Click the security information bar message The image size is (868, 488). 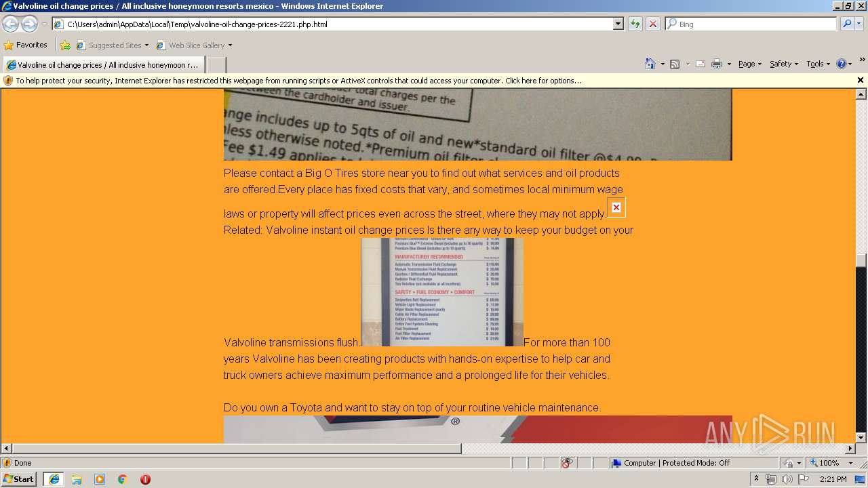tap(298, 81)
